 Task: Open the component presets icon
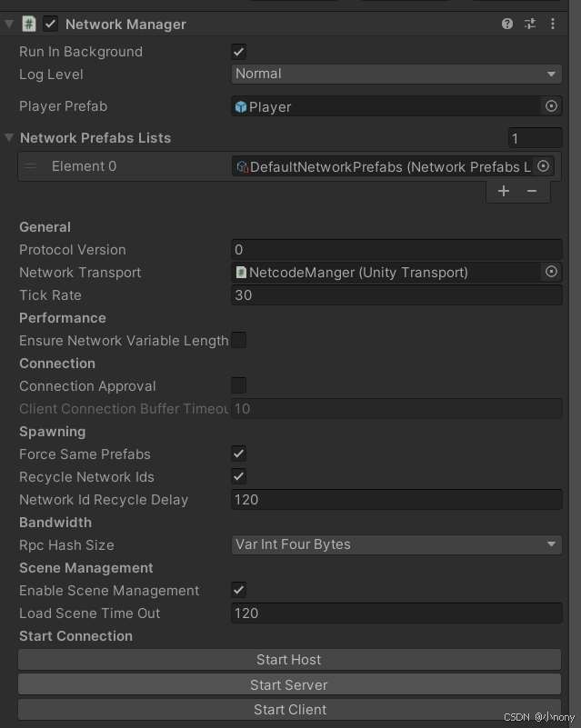coord(530,25)
